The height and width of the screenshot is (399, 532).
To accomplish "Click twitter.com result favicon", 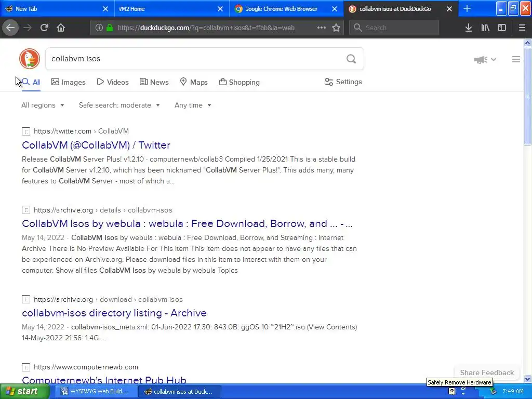I will tap(26, 131).
